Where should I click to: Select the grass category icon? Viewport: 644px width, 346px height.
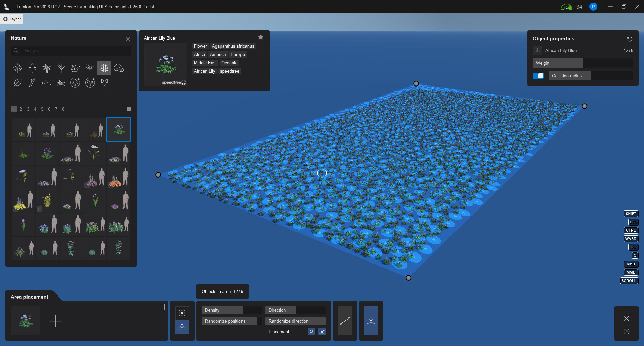tap(75, 68)
